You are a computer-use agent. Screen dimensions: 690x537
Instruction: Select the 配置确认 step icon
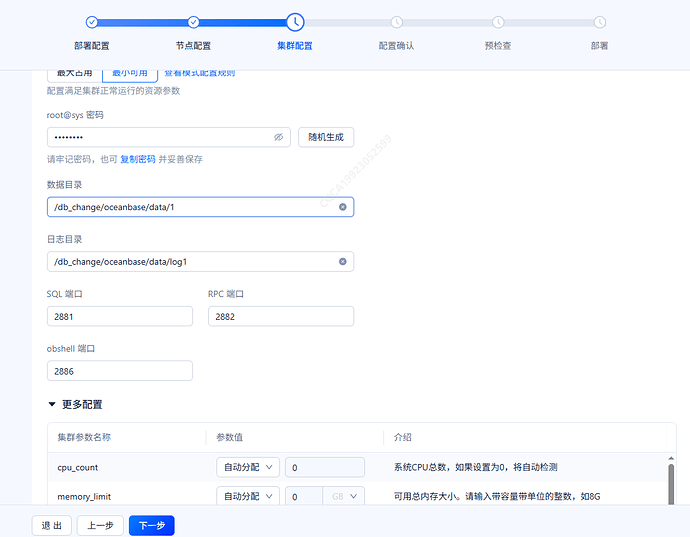click(396, 22)
